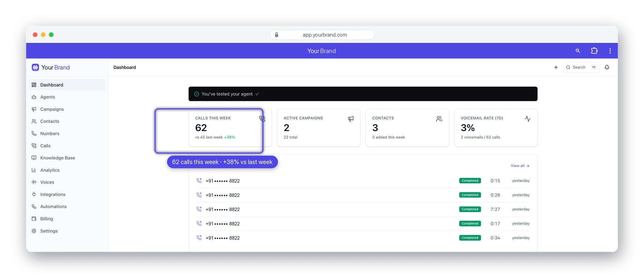
Task: Click the Active Campaigns megaphone card icon
Action: tap(351, 119)
